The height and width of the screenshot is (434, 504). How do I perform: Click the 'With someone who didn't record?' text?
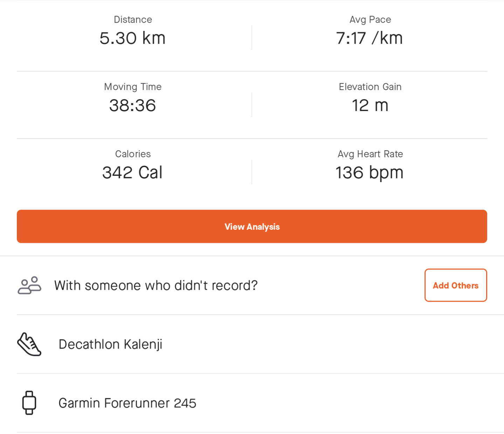156,285
